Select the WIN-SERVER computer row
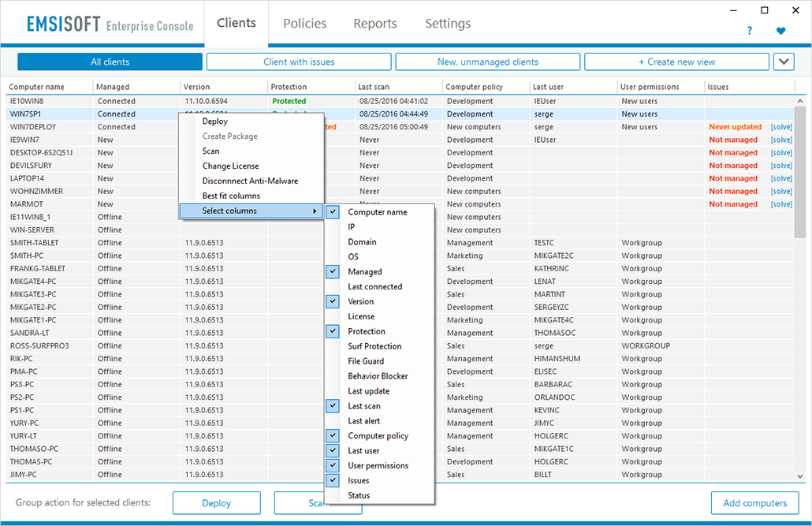812x526 pixels. click(400, 229)
